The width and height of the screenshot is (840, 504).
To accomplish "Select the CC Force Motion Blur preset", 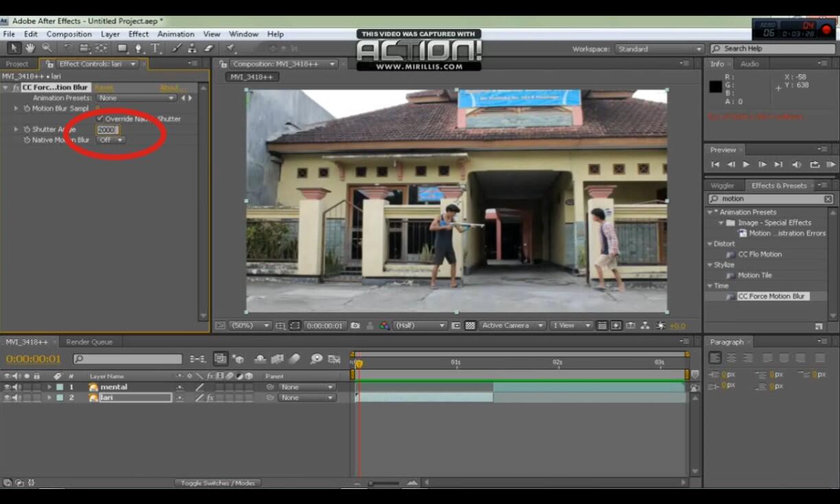I will 771,297.
